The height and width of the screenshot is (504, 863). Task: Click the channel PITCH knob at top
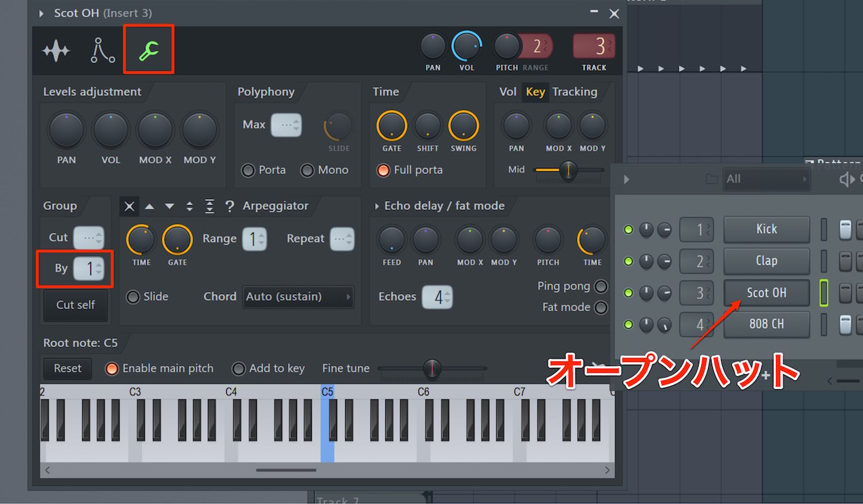[x=506, y=46]
